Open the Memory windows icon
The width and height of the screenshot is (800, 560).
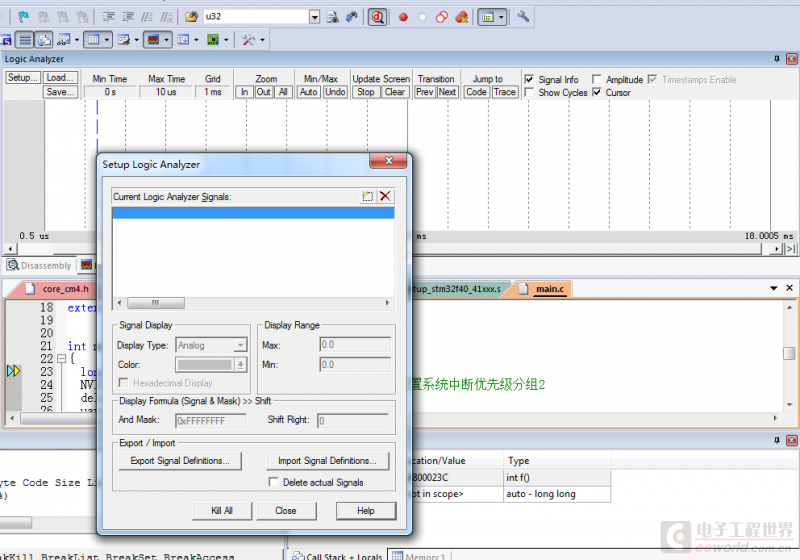[93, 40]
